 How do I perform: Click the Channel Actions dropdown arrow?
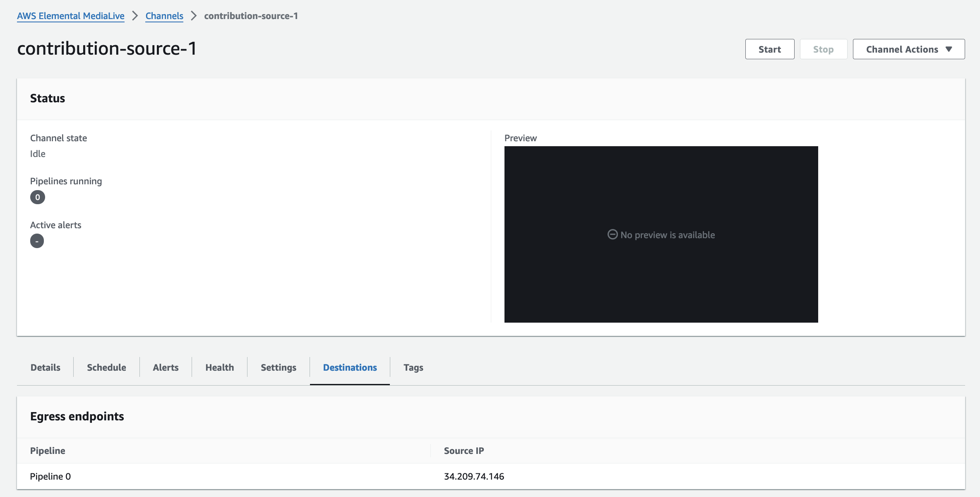click(x=949, y=49)
